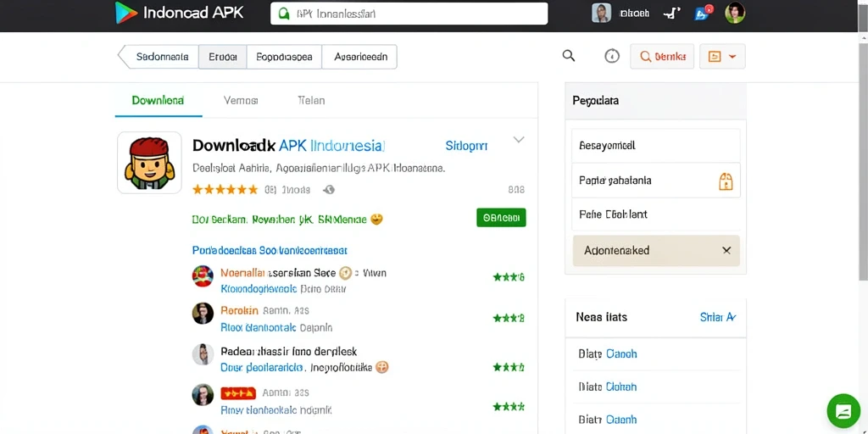Select the 'Avsarioeadn' breadcrumb tab
This screenshot has height=434, width=868.
pyautogui.click(x=359, y=57)
